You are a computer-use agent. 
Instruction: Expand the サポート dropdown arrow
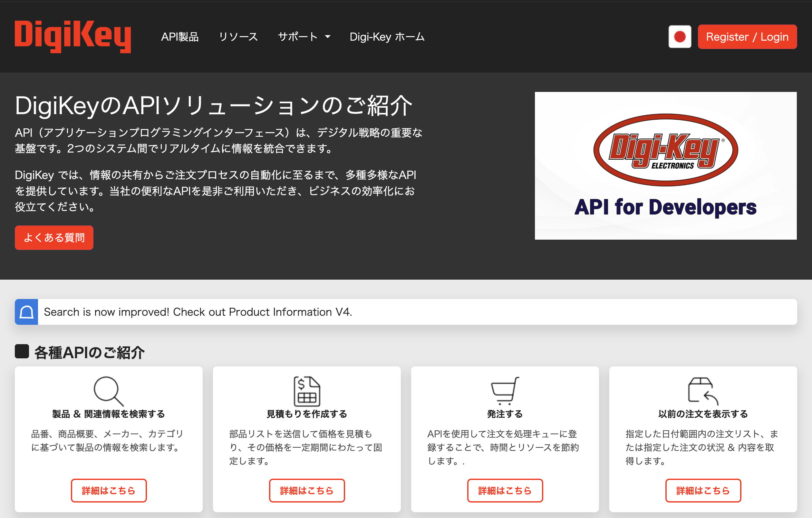pos(328,36)
